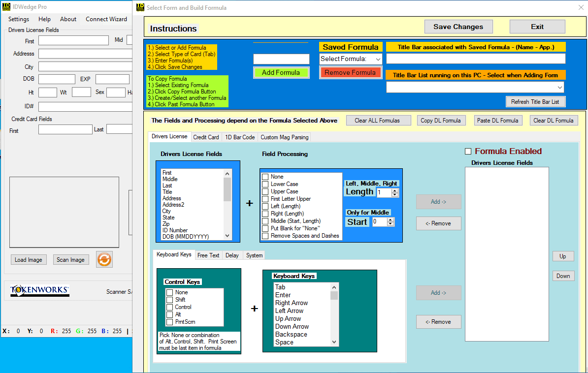This screenshot has width=588, height=373.
Task: Tick the Shift control key checkbox
Action: pyautogui.click(x=169, y=300)
